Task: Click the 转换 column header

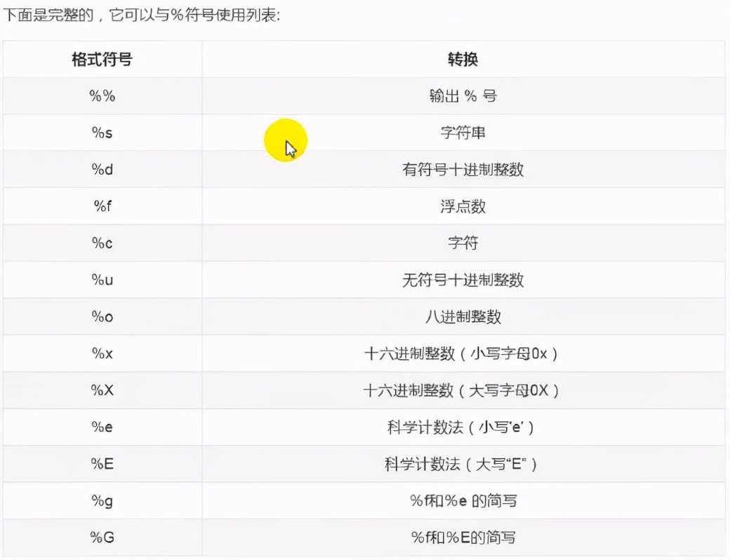Action: click(x=463, y=59)
